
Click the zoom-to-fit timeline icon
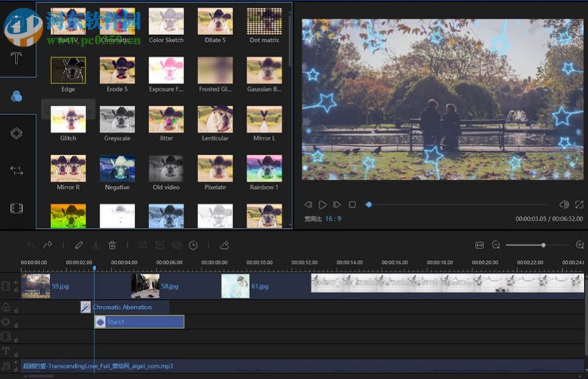[x=479, y=245]
